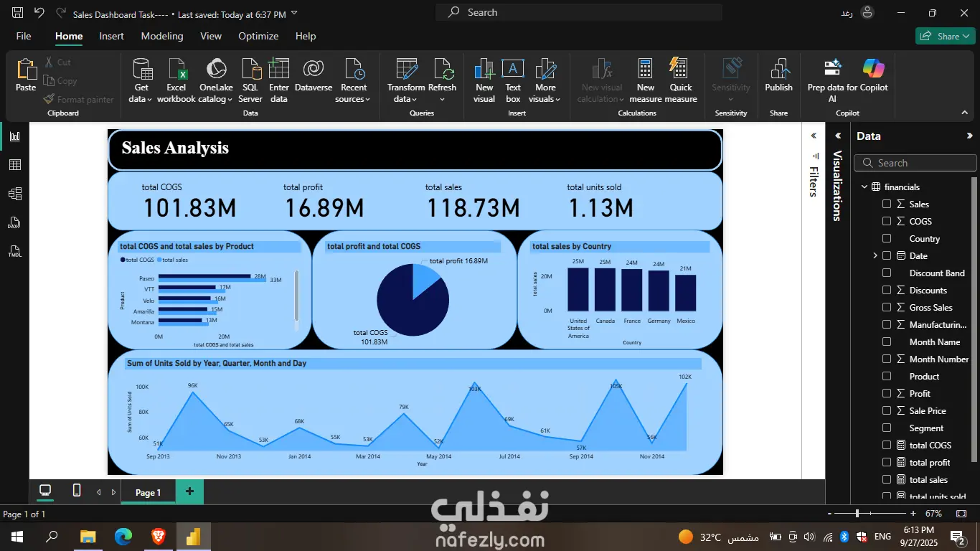Open the More visuals icon

point(545,69)
